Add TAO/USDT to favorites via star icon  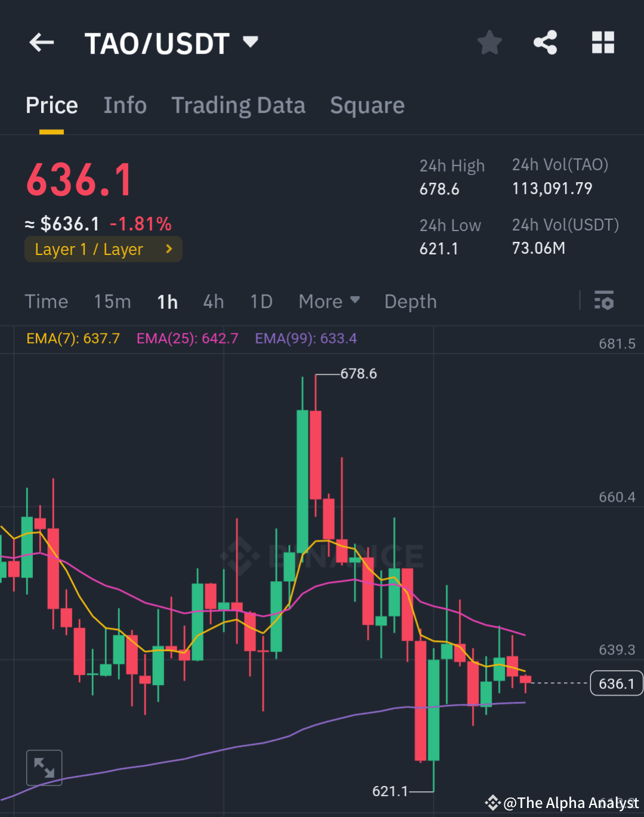(x=489, y=42)
